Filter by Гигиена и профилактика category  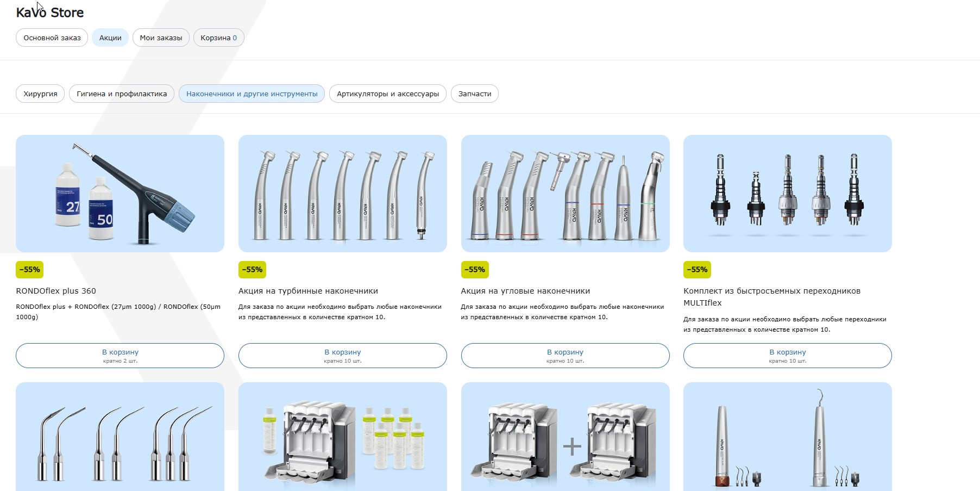coord(122,94)
